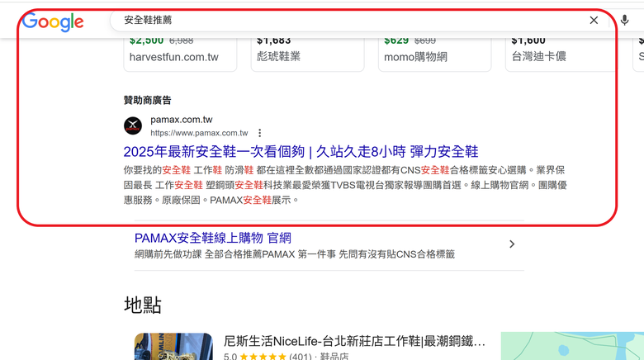The height and width of the screenshot is (360, 644).
Task: Clear the search box with X
Action: pyautogui.click(x=594, y=20)
